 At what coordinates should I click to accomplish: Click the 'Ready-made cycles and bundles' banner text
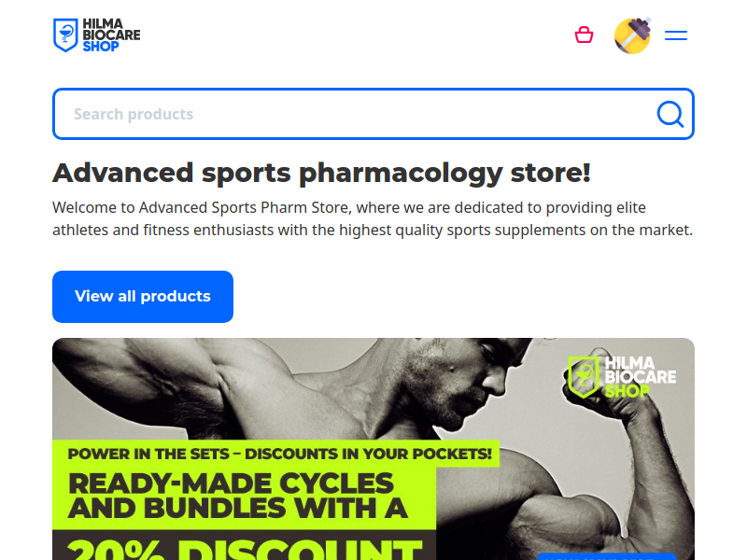coord(238,496)
